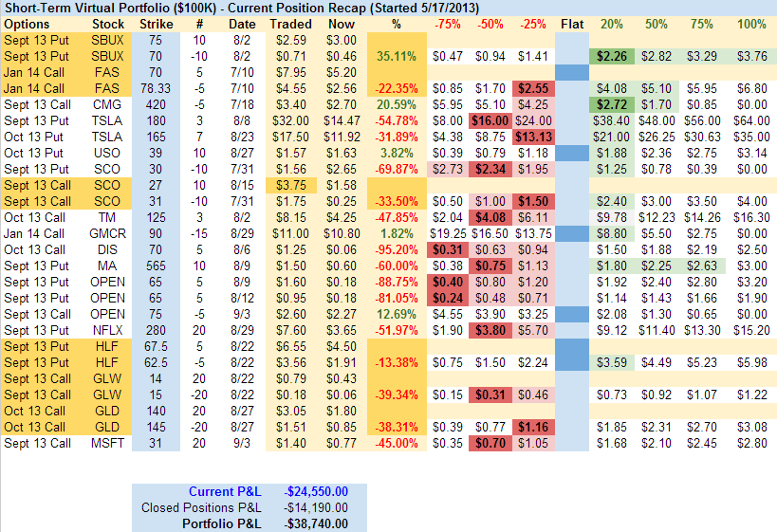Viewport: 777px width, 532px height.
Task: Select the Strike column header
Action: click(x=156, y=23)
